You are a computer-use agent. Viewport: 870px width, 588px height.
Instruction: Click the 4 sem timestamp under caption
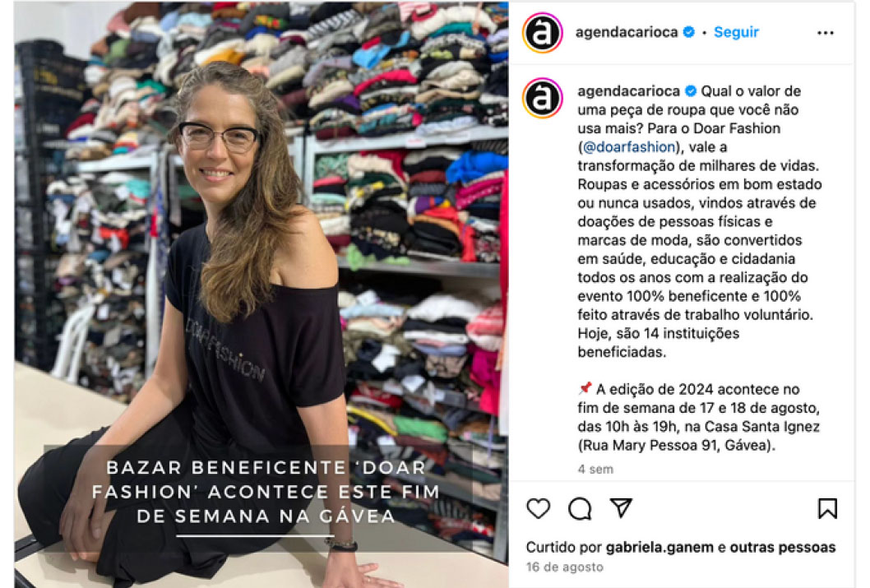[x=595, y=470]
